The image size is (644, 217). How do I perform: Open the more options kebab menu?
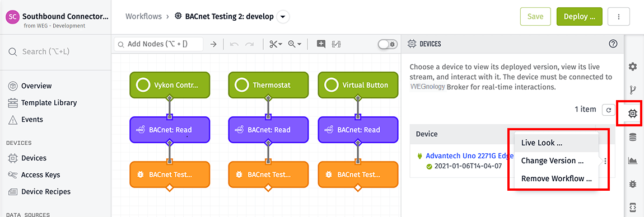coord(619,17)
